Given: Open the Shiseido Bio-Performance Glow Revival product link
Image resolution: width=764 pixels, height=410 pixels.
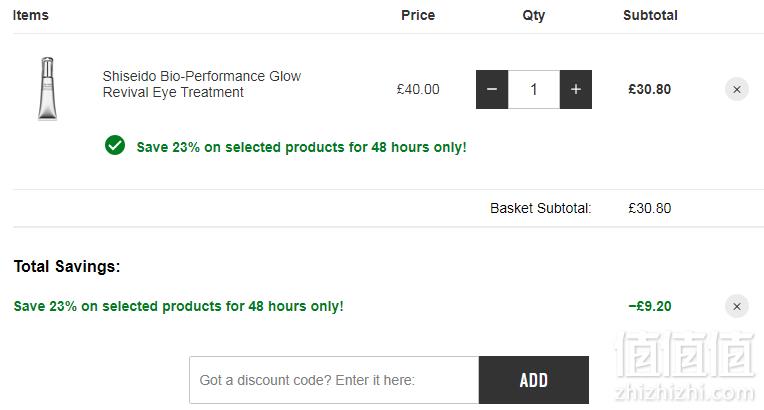Looking at the screenshot, I should coord(202,84).
